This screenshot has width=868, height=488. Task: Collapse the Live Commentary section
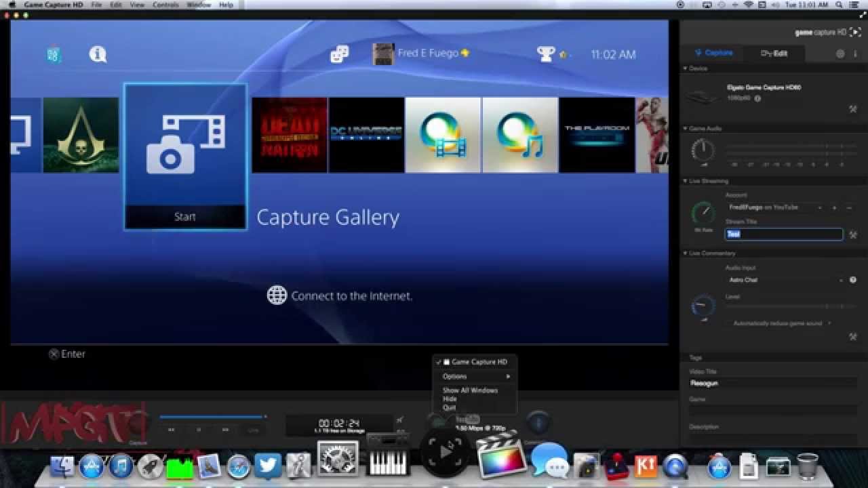(685, 253)
